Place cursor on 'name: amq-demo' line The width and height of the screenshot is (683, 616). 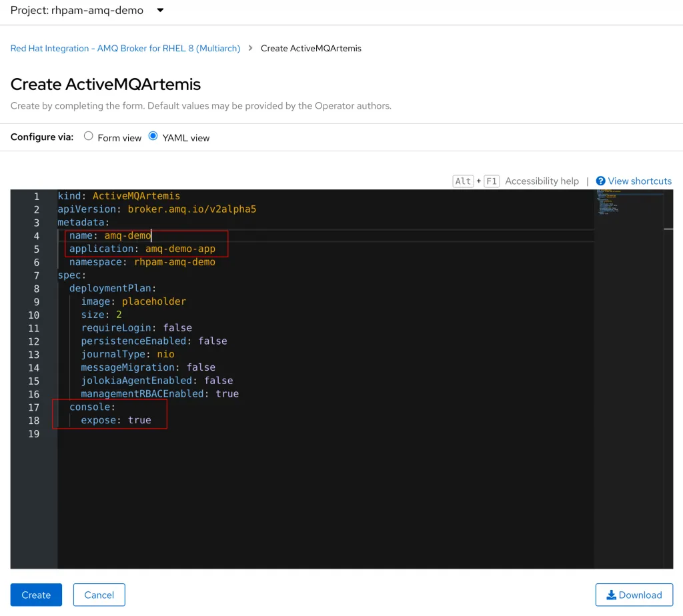click(x=110, y=235)
